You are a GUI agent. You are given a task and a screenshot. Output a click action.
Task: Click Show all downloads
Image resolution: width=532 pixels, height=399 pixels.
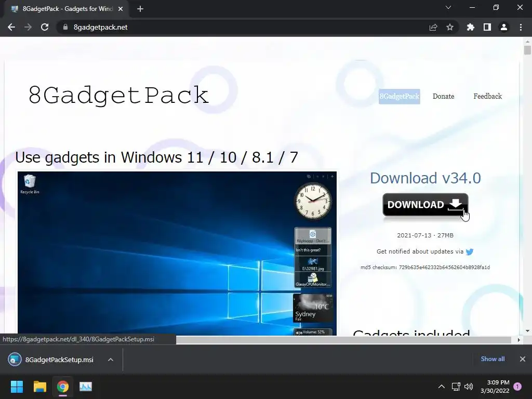(493, 359)
